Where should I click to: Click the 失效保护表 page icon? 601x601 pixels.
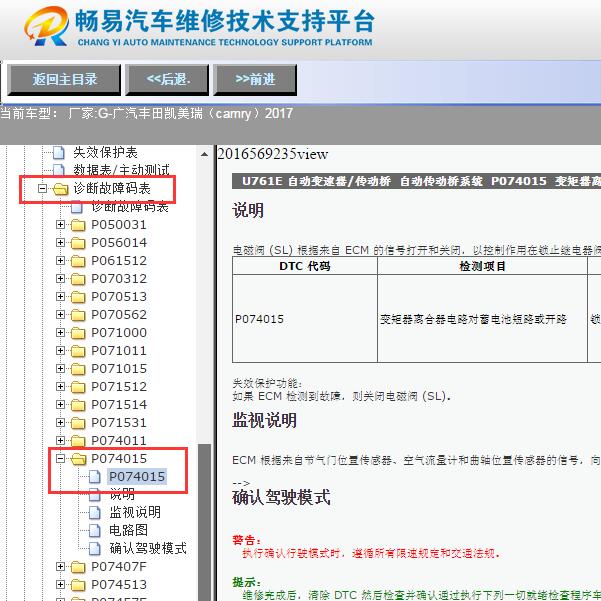click(x=59, y=153)
